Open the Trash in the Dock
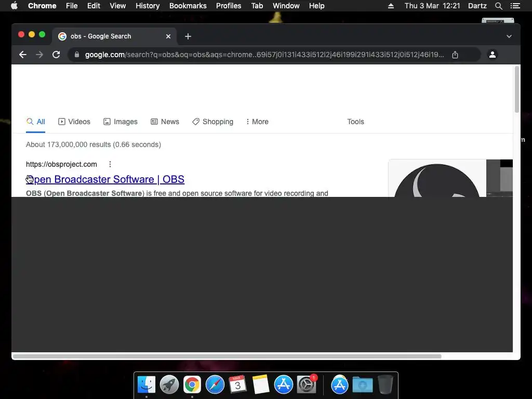The height and width of the screenshot is (399, 532). point(385,384)
